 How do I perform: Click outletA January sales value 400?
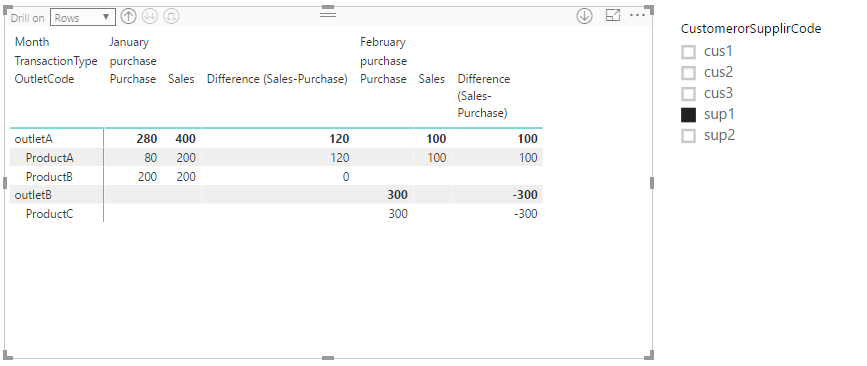[185, 139]
